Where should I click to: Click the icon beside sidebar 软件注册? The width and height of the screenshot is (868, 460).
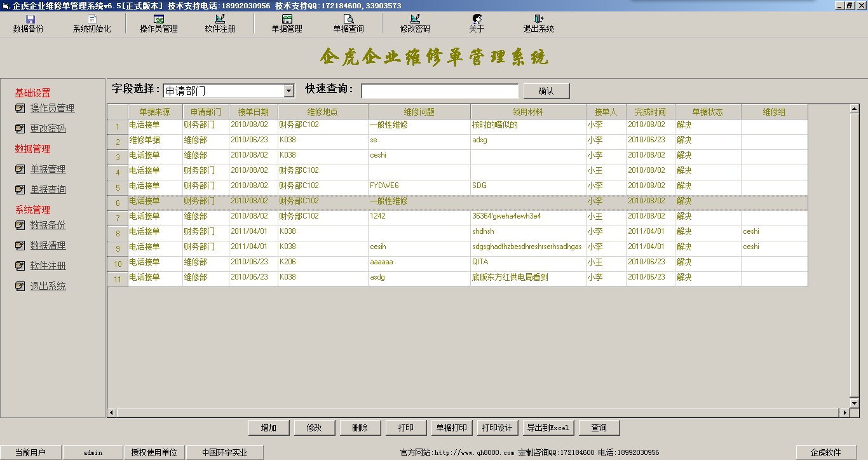[20, 266]
